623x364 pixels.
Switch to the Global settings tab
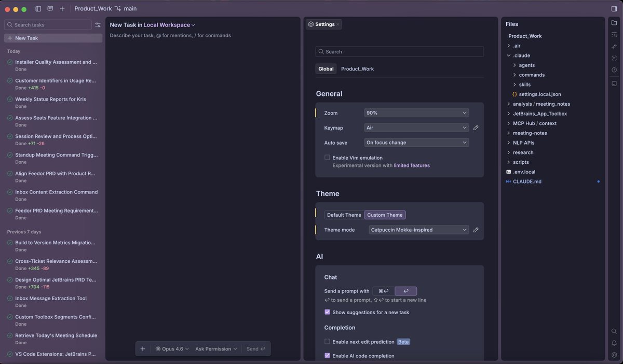pyautogui.click(x=326, y=69)
